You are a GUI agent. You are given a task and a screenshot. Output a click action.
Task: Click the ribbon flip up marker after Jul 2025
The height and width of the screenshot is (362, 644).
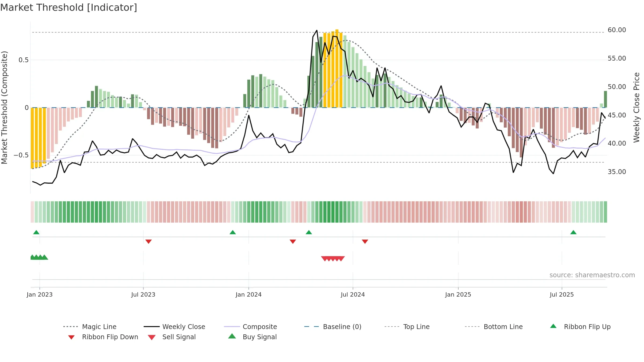tap(573, 232)
